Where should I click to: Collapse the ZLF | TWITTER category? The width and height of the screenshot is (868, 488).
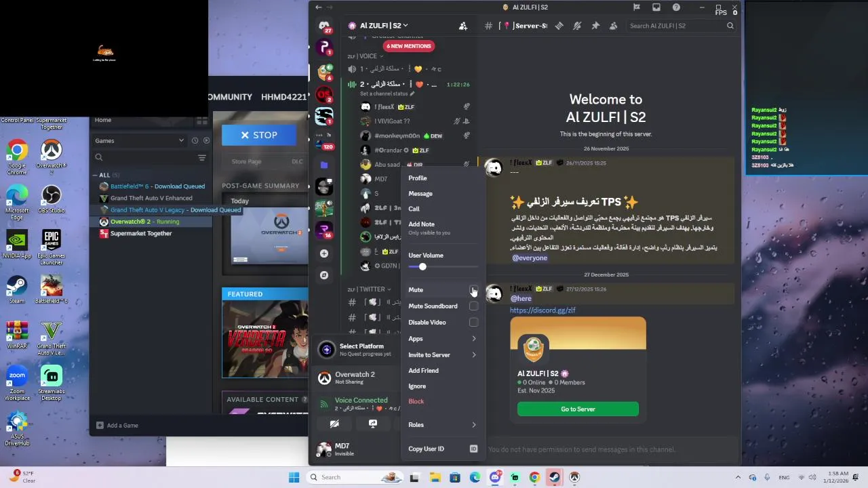369,289
